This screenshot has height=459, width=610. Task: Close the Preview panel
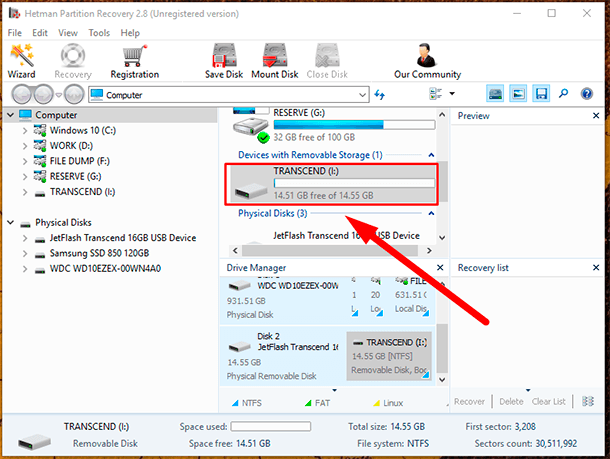(x=596, y=116)
